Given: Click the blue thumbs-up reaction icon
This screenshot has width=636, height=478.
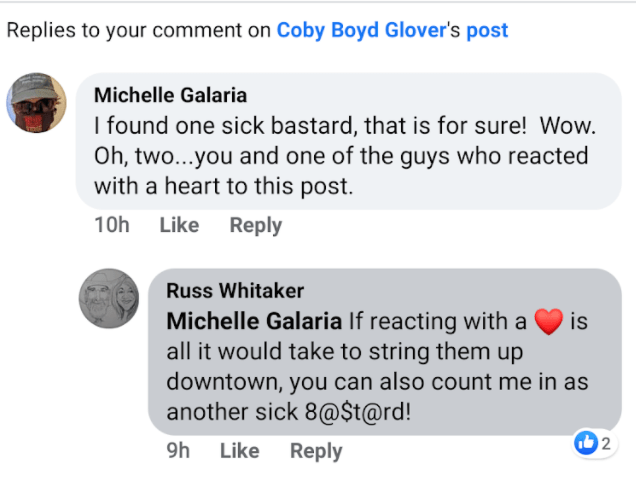Looking at the screenshot, I should [x=587, y=443].
